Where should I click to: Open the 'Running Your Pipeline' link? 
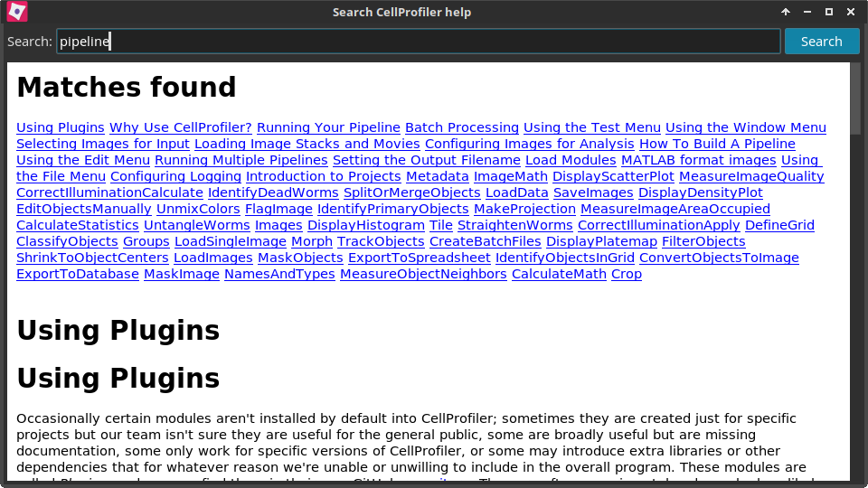point(328,127)
